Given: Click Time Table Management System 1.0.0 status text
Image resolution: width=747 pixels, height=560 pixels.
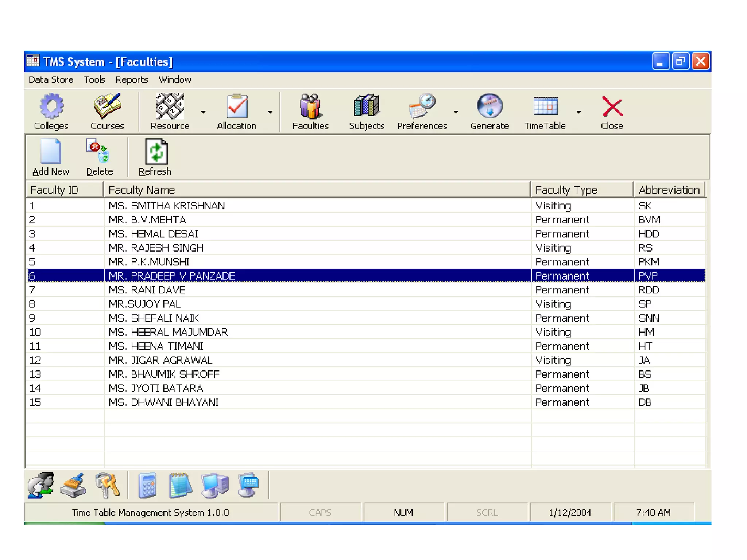Looking at the screenshot, I should pos(151,513).
